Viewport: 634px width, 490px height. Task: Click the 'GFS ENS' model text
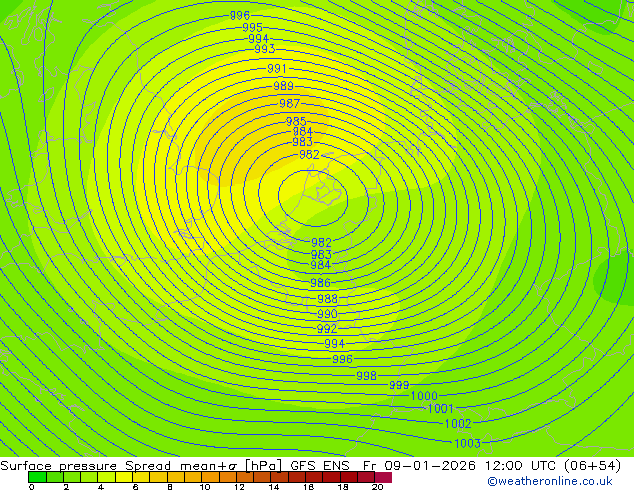tap(320, 466)
